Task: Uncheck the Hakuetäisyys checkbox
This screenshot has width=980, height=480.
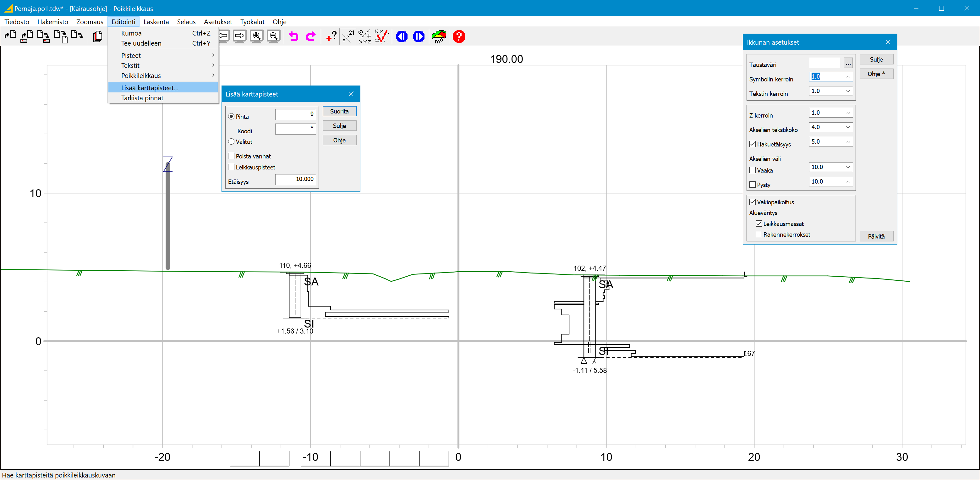Action: (x=753, y=144)
